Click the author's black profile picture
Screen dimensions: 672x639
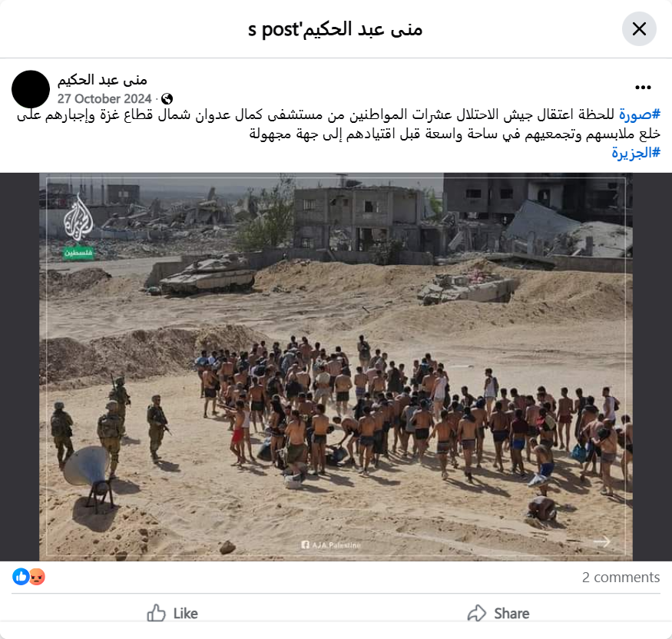click(31, 90)
